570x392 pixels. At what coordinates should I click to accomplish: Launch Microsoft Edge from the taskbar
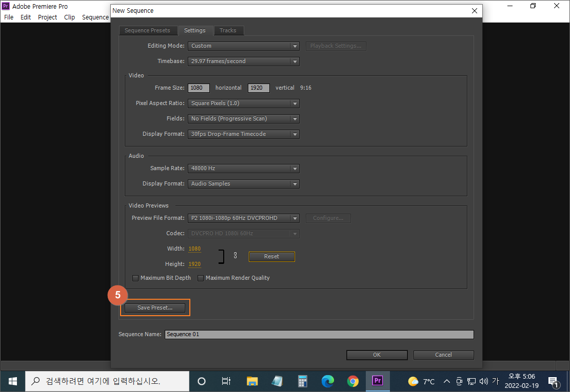pos(327,381)
